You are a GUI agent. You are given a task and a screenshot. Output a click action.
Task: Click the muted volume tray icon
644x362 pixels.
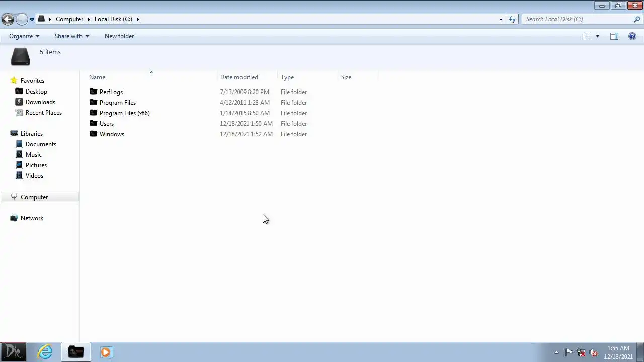(593, 352)
